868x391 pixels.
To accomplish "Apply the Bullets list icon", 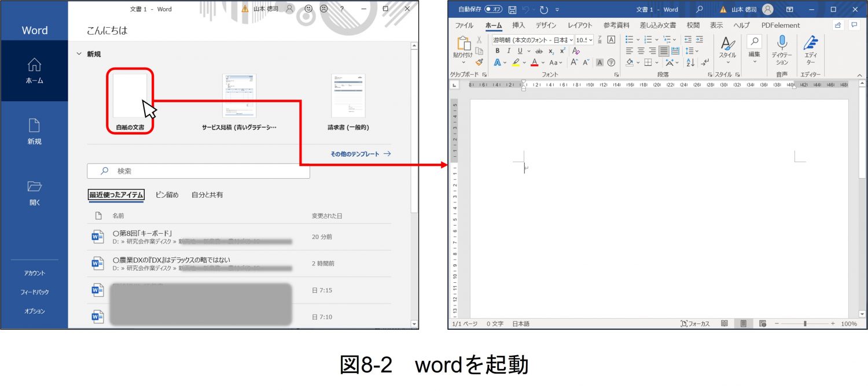I will point(630,40).
